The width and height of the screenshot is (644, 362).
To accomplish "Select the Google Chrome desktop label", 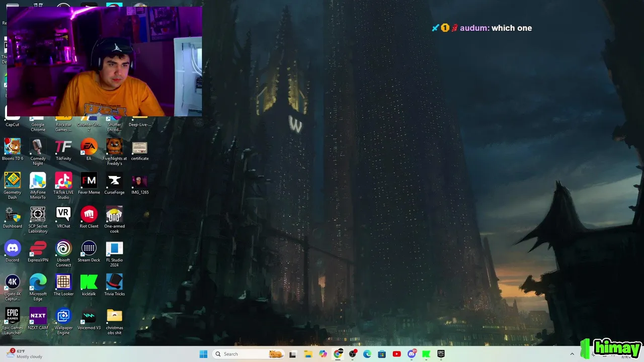I will [38, 127].
